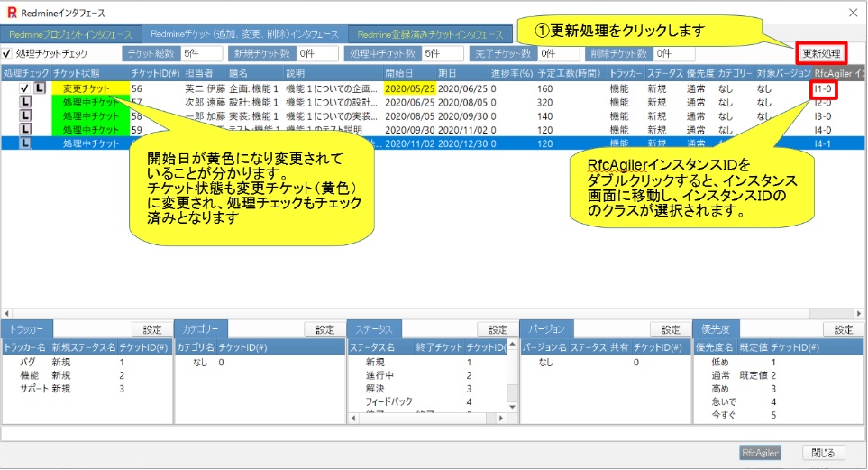Screen dimensions: 868x470
Task: Click the I1-0 RfcAgiler instance ID
Action: pos(823,88)
